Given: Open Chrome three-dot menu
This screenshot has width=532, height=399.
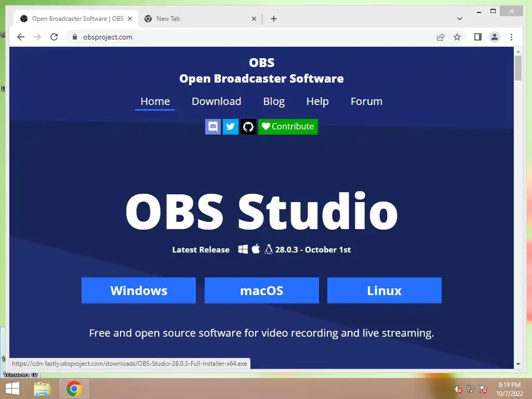Looking at the screenshot, I should click(511, 37).
